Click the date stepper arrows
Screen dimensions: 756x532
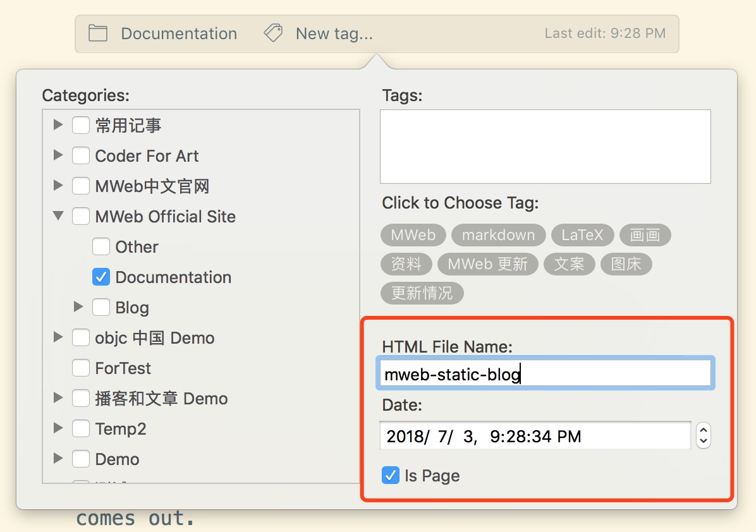coord(703,436)
